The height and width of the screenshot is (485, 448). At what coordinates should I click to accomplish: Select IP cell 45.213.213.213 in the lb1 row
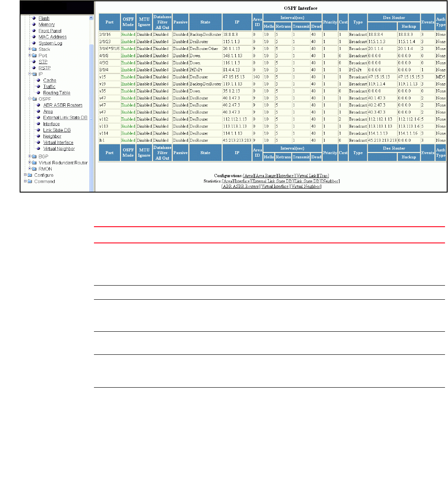[x=237, y=140]
